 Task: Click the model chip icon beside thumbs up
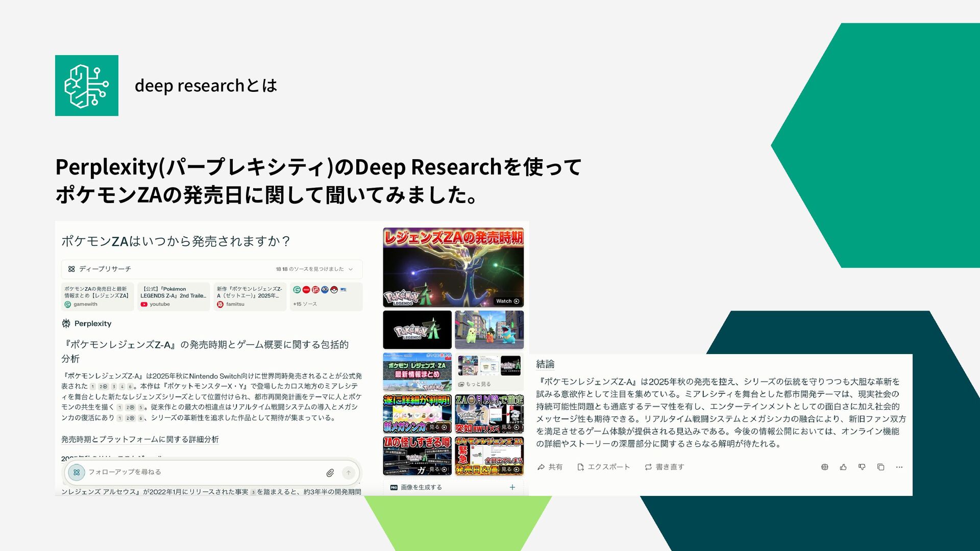[824, 467]
